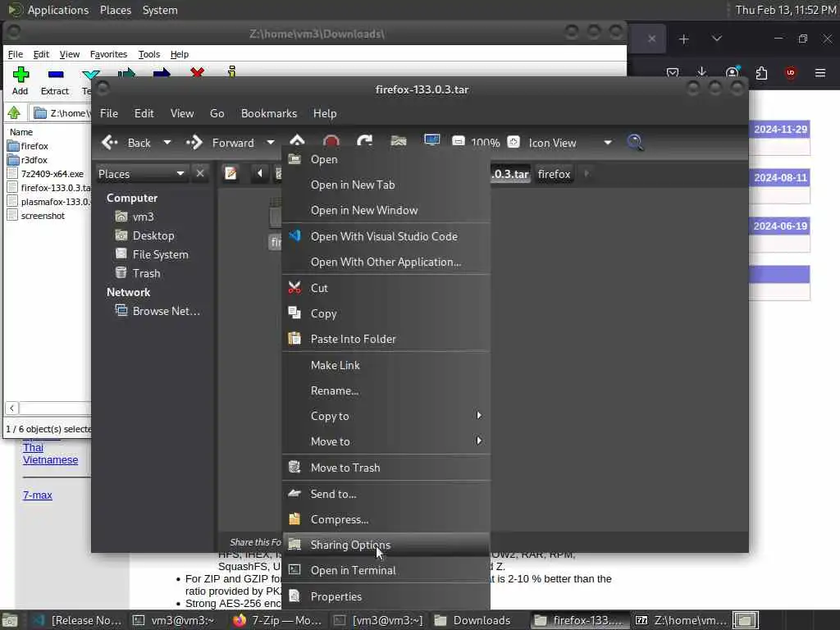Screen dimensions: 840x630
Task: Choose Open in New Window
Action: (x=386, y=211)
